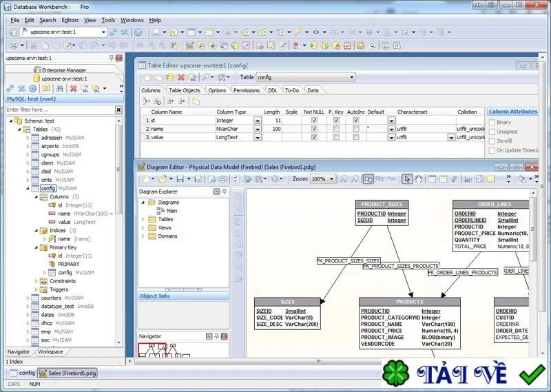The image size is (551, 392).
Task: Toggle AutoInc checkbox for name column
Action: point(356,129)
